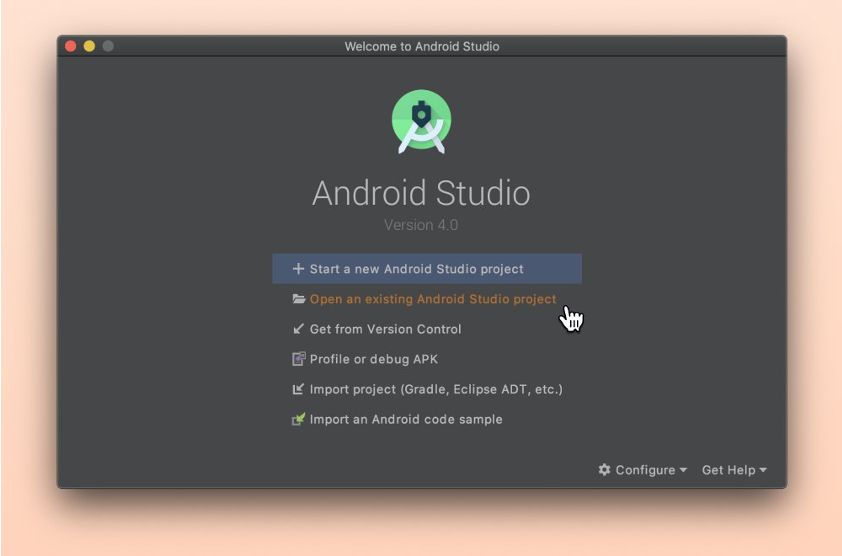Choose Profile or debug APK
Viewport: 842px width, 556px height.
pos(373,359)
